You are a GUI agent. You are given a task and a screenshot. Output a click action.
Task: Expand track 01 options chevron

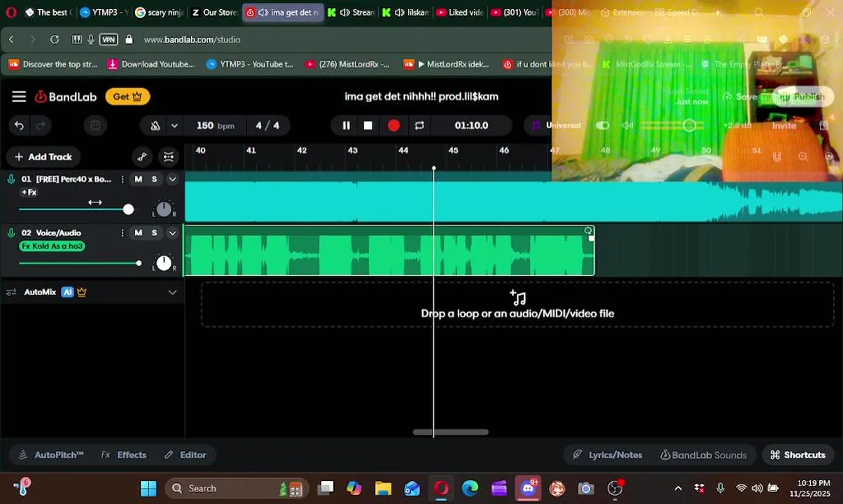click(172, 179)
